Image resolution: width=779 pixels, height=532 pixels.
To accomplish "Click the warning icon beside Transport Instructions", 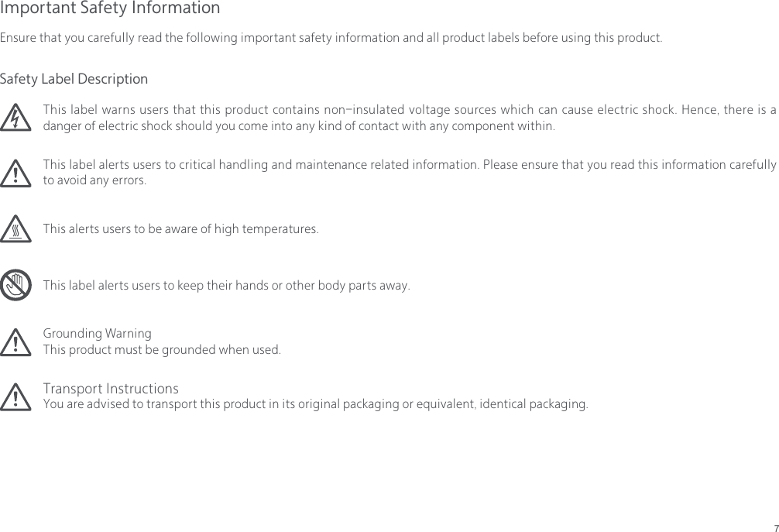I will (15, 396).
